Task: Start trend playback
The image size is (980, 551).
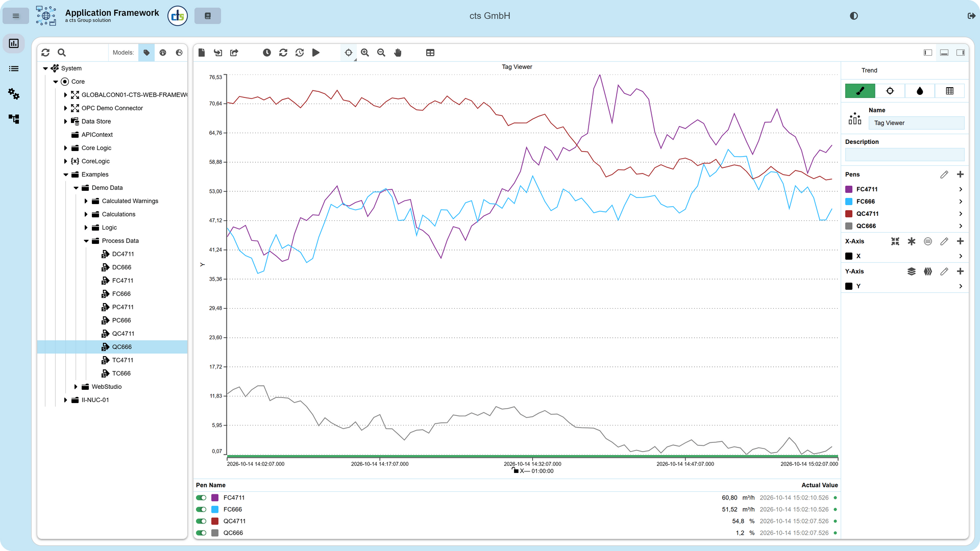Action: [316, 53]
